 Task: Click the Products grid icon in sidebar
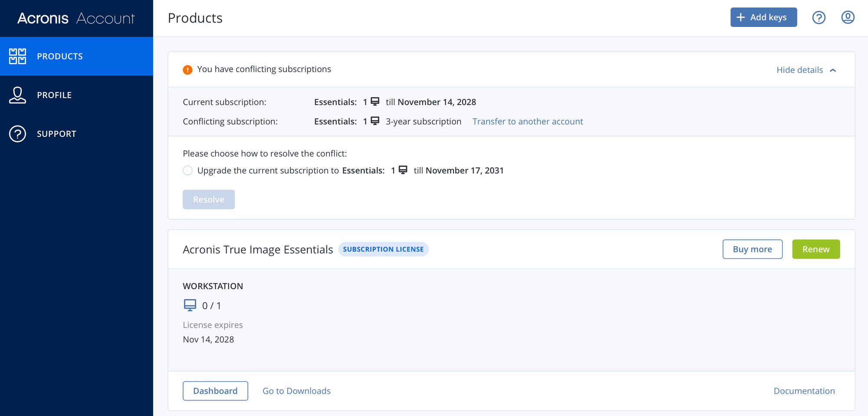coord(18,56)
